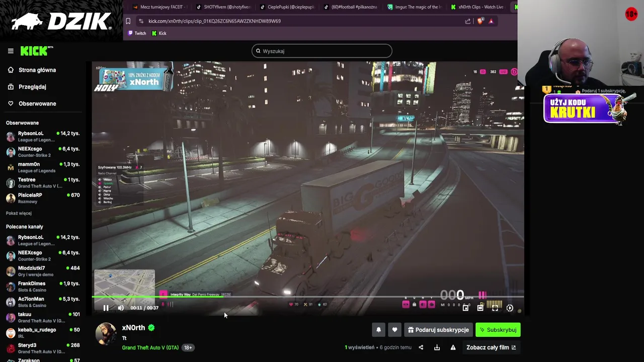Open FrankDimes recommended channel
This screenshot has height=362, width=644.
(x=43, y=287)
